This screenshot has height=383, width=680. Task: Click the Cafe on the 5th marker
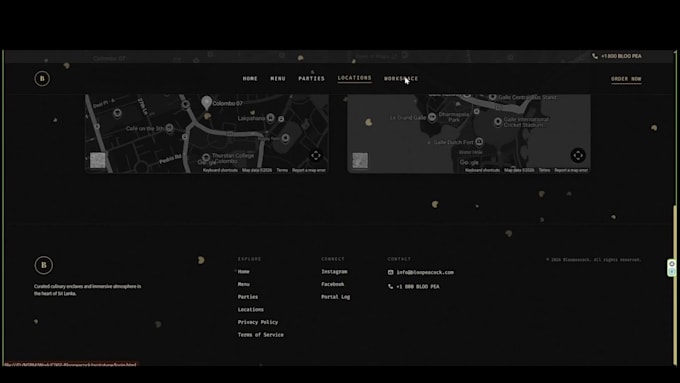(x=170, y=128)
